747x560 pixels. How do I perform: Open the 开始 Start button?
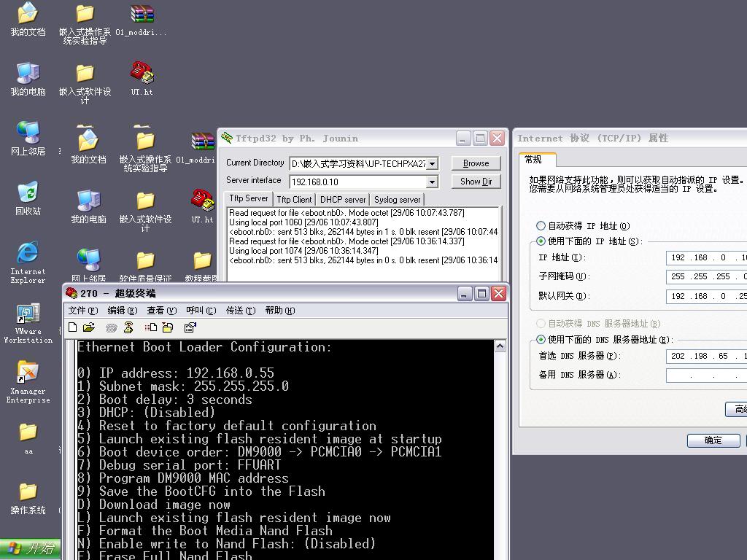click(31, 548)
